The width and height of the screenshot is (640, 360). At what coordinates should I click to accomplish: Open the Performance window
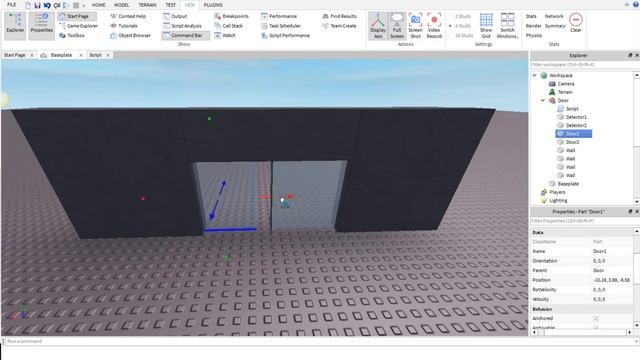tap(279, 16)
